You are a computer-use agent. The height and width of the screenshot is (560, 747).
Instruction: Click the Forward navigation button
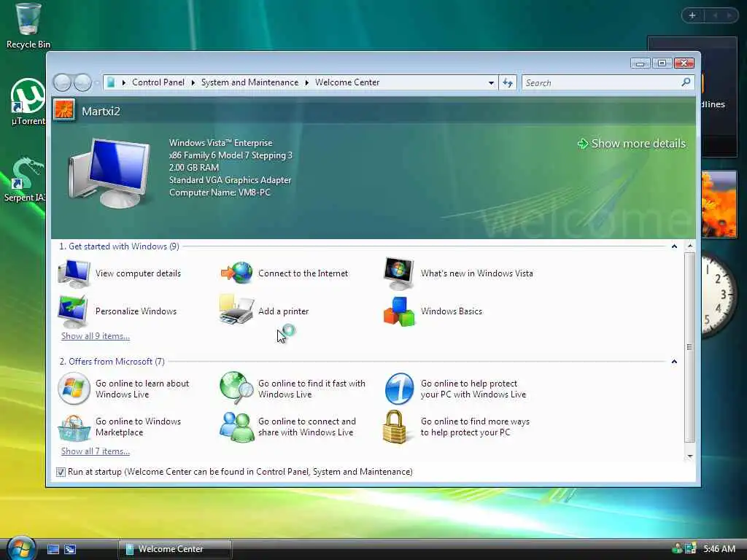pos(82,82)
